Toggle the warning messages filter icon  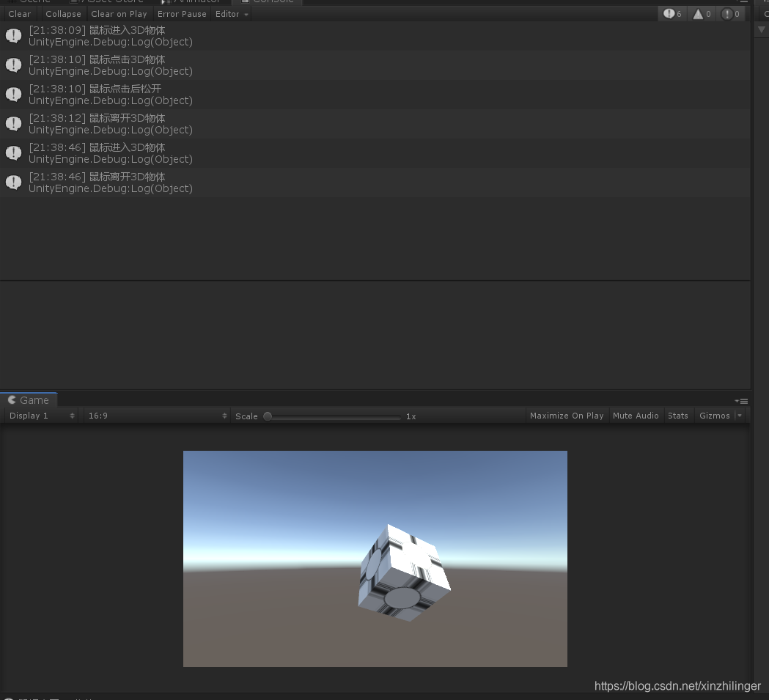click(702, 14)
